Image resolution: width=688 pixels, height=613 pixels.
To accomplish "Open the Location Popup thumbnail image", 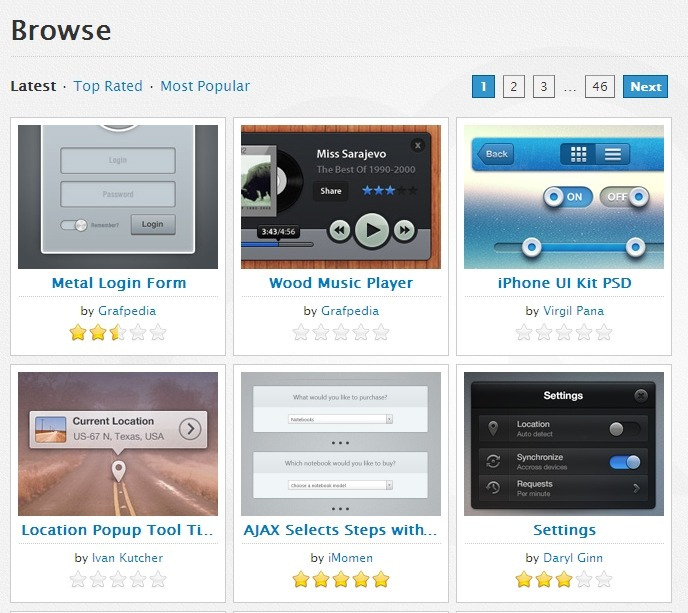I will (x=118, y=444).
